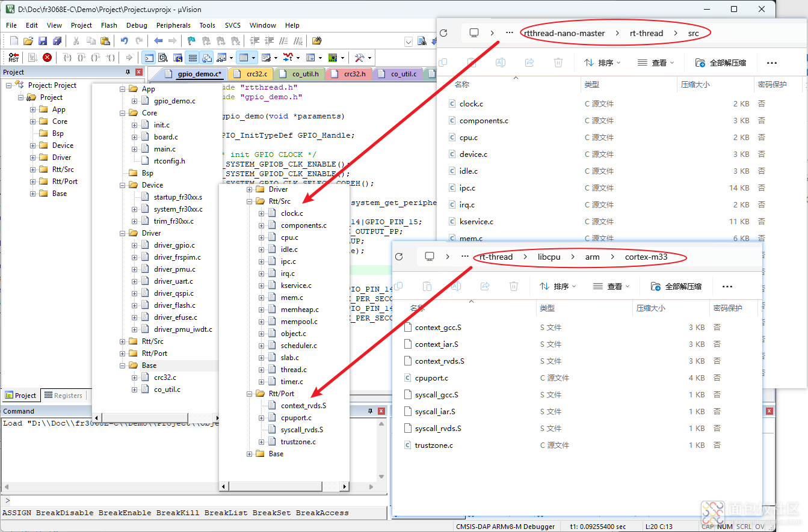Open the Trace windows toolbar icon
The height and width of the screenshot is (532, 808).
coord(310,58)
